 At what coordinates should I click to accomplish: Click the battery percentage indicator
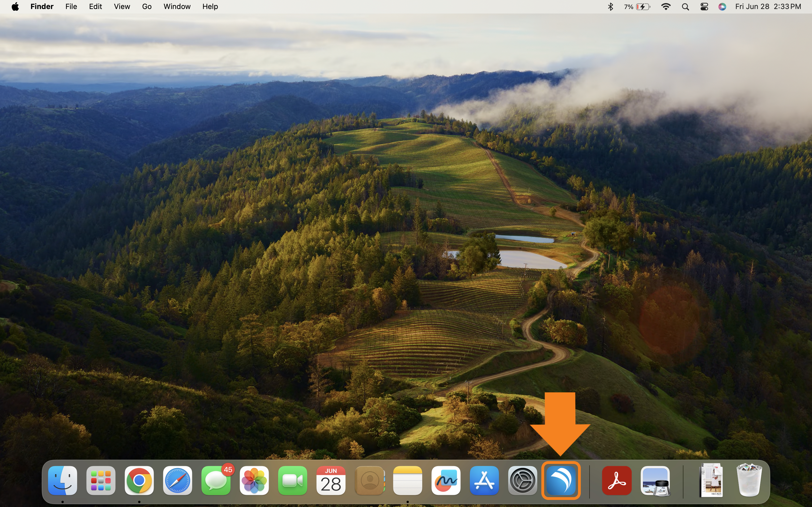[628, 6]
